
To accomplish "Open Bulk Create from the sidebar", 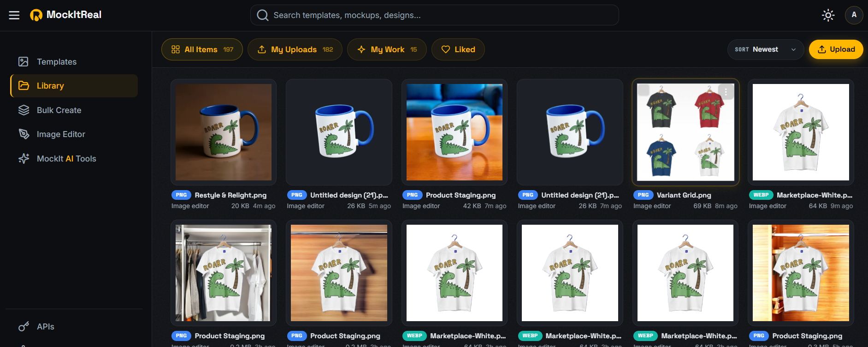I will coord(74,110).
